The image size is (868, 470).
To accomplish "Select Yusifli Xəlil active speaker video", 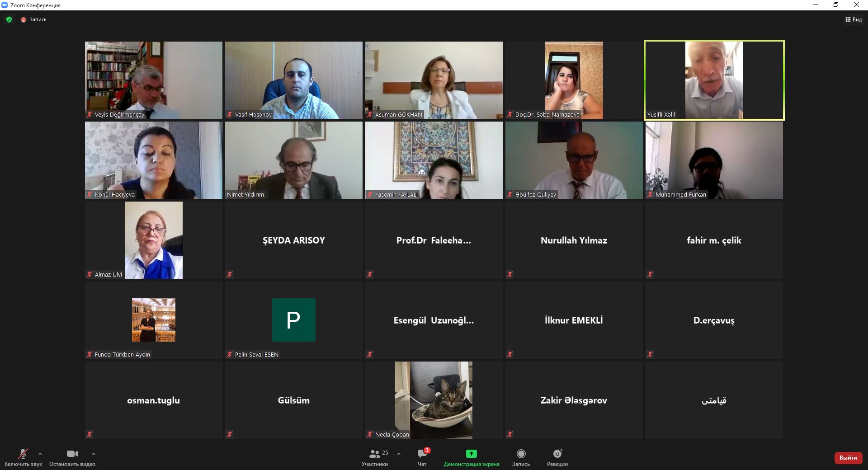I will 714,80.
